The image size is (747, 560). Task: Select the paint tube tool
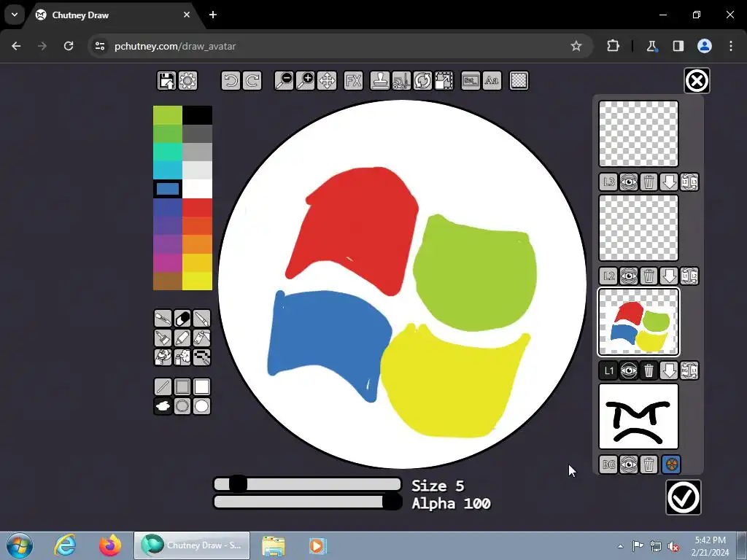[x=202, y=338]
